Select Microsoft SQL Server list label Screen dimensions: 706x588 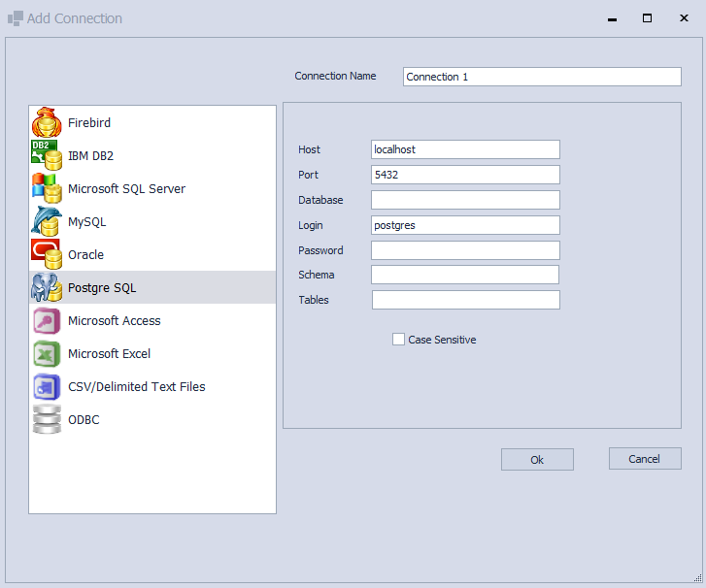tap(126, 188)
